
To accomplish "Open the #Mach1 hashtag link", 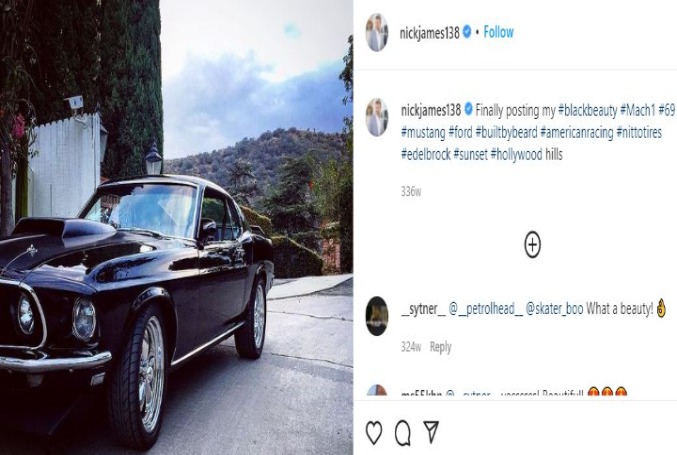I will coord(638,111).
